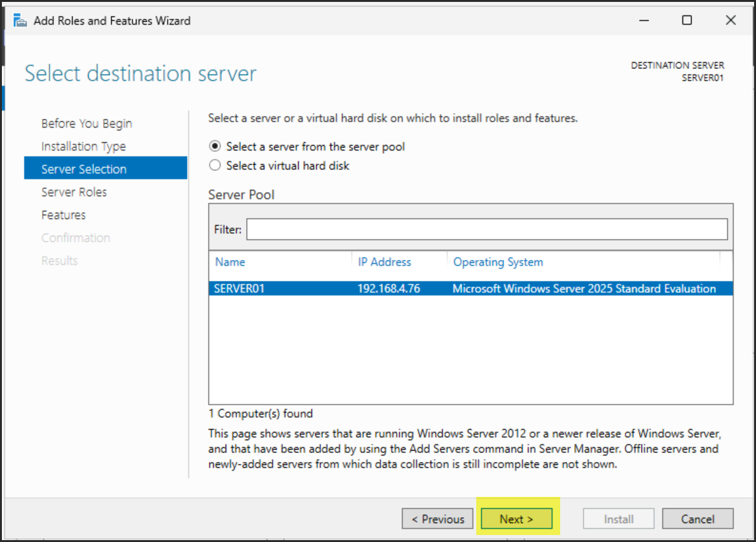The height and width of the screenshot is (542, 756).
Task: Go back with the Previous button
Action: (x=437, y=519)
